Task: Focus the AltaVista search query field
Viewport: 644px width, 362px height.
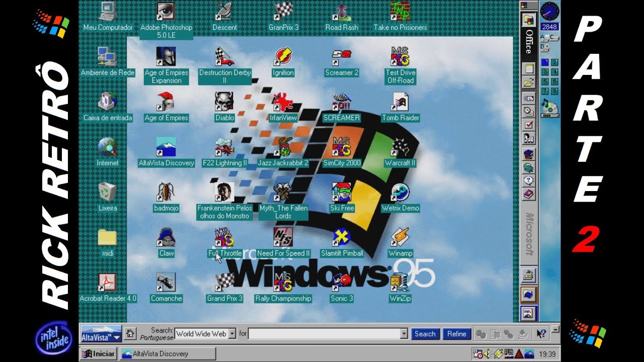Action: point(324,334)
